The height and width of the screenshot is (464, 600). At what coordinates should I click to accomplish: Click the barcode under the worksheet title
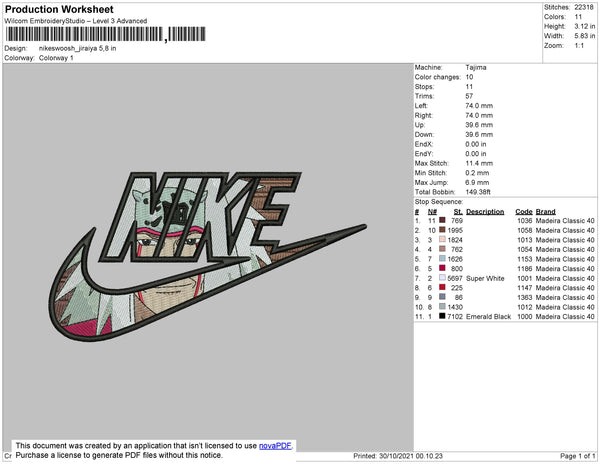click(x=106, y=34)
